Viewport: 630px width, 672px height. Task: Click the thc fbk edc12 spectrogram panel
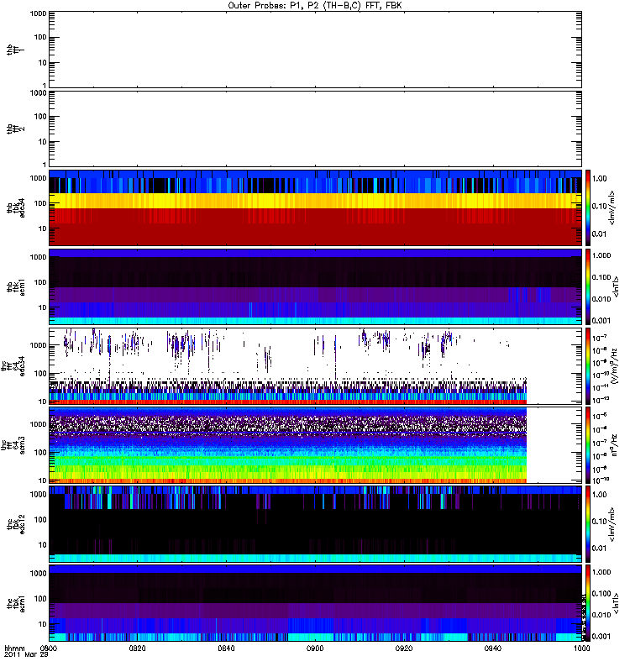315,524
